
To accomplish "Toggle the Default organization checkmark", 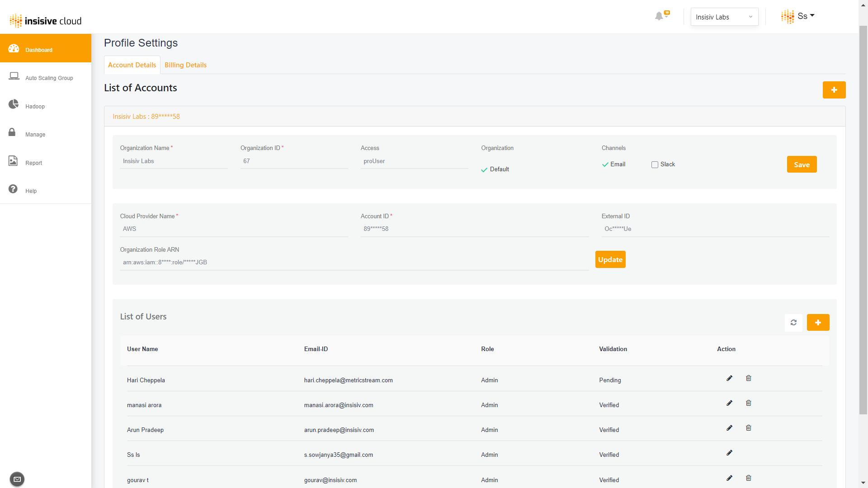I will point(484,170).
